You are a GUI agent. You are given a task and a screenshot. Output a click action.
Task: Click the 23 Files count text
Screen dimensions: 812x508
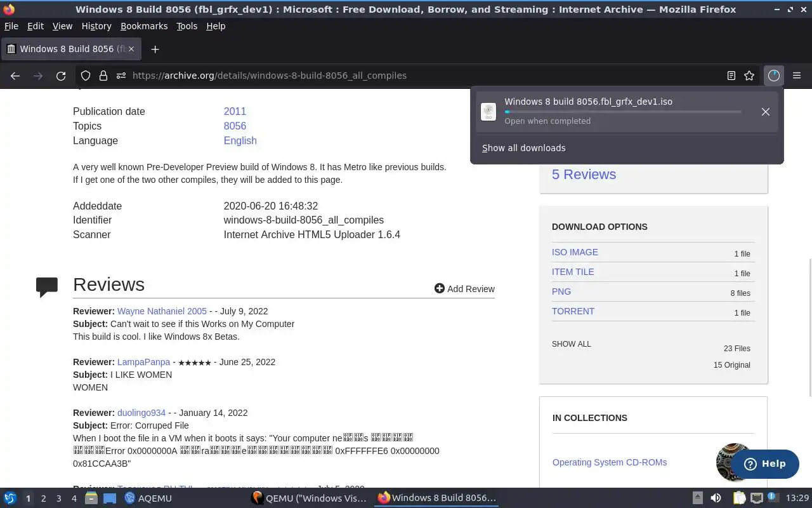[737, 349]
